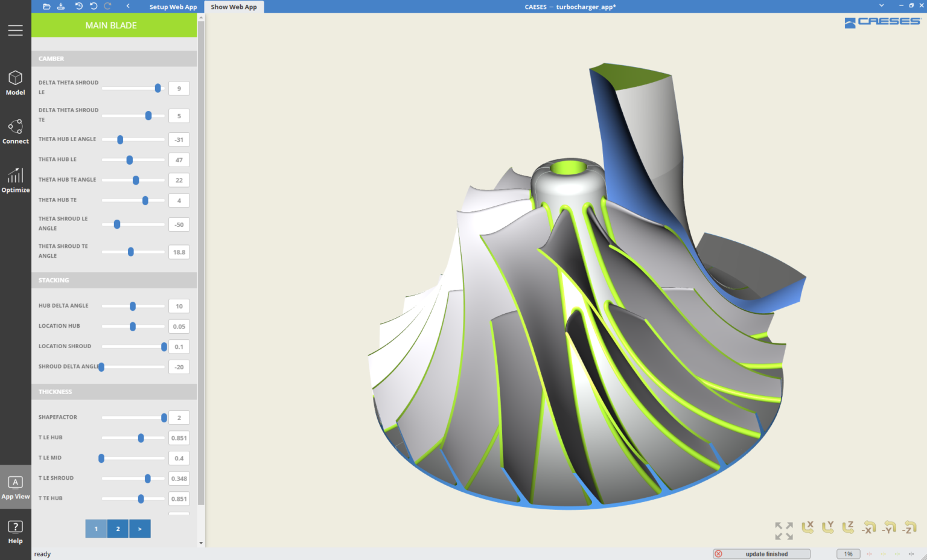927x560 pixels.
Task: Rotate view to positive X axis
Action: coord(808,527)
